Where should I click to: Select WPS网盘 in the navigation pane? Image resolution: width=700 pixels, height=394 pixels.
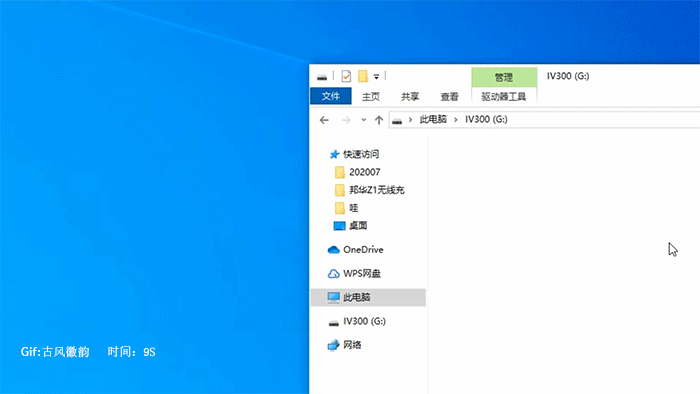click(x=362, y=274)
